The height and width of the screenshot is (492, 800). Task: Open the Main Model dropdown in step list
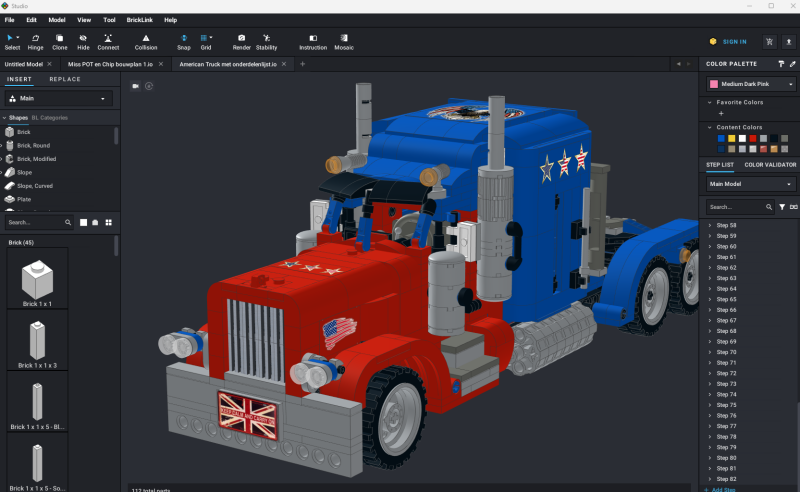(750, 184)
